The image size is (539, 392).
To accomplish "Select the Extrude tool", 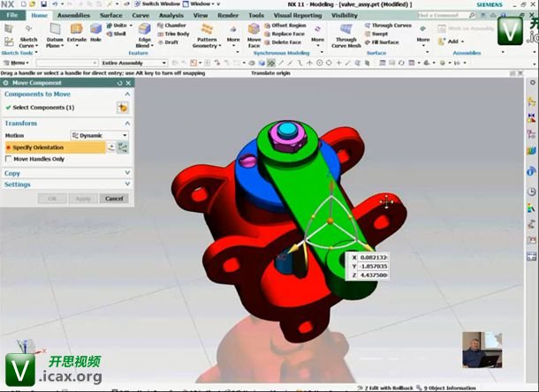I will [x=77, y=34].
